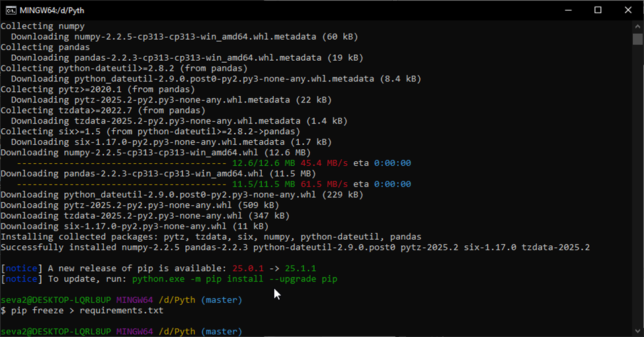This screenshot has width=644, height=337.
Task: Maximize the MINGW64 terminal window
Action: tap(598, 10)
